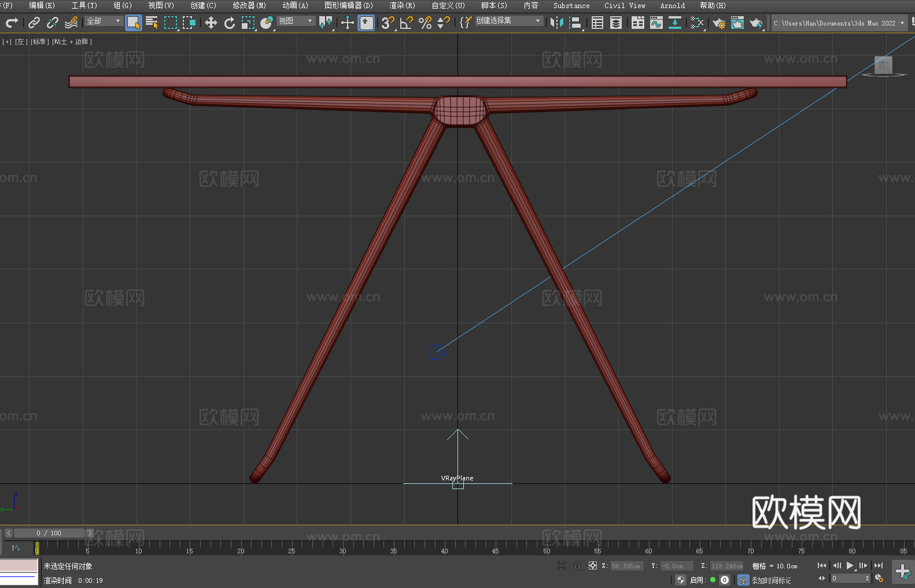Toggle Angle Snap on the toolbar

pyautogui.click(x=407, y=23)
